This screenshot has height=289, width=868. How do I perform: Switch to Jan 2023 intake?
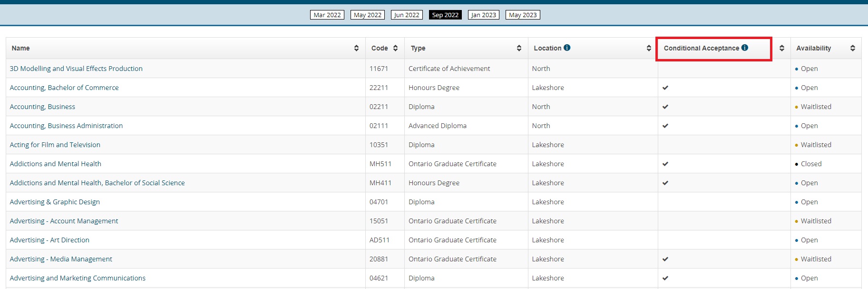483,15
